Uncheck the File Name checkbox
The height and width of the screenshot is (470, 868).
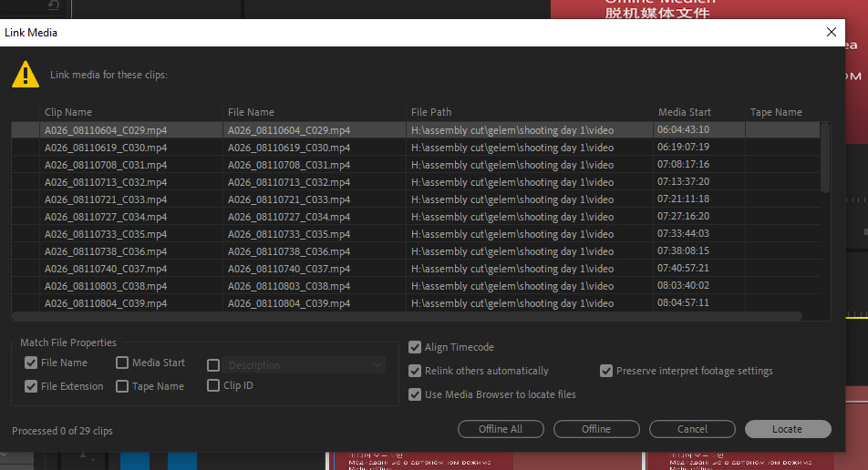31,363
